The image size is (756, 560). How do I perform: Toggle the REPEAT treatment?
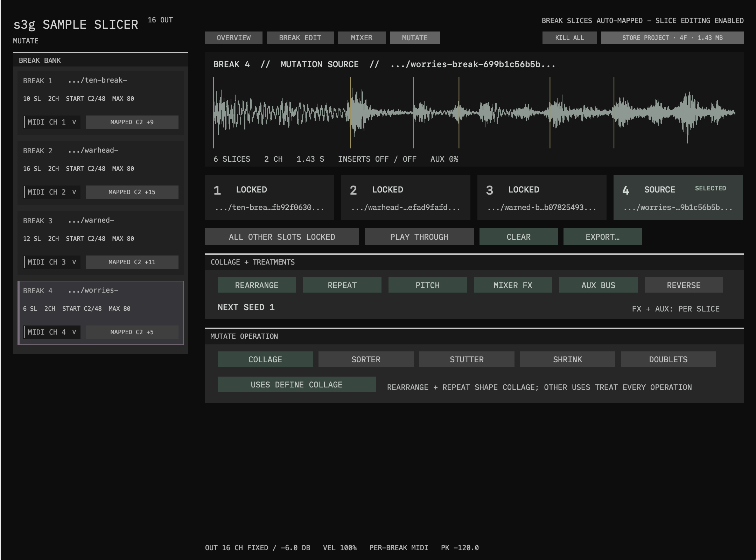[x=342, y=285]
